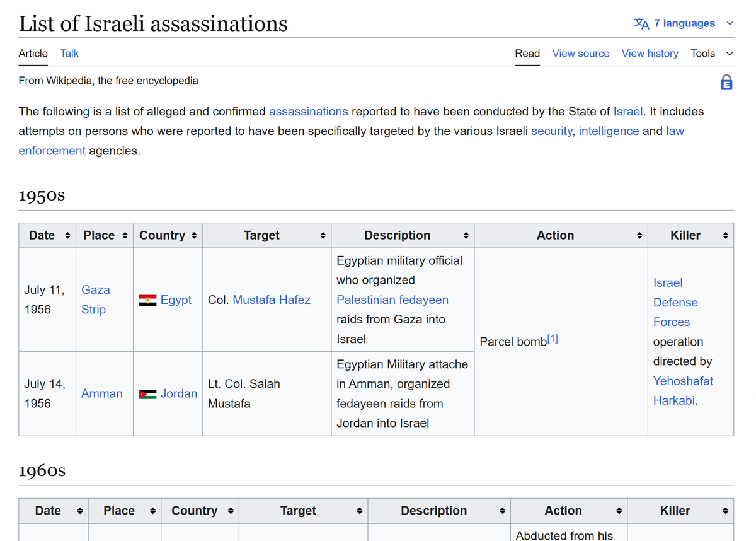Click the page title heading

pos(153,24)
